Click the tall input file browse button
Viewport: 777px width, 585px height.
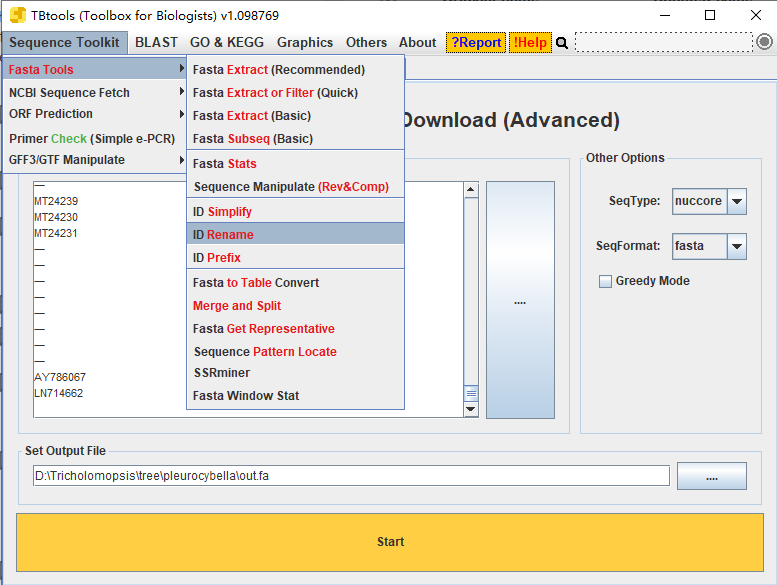click(x=520, y=300)
